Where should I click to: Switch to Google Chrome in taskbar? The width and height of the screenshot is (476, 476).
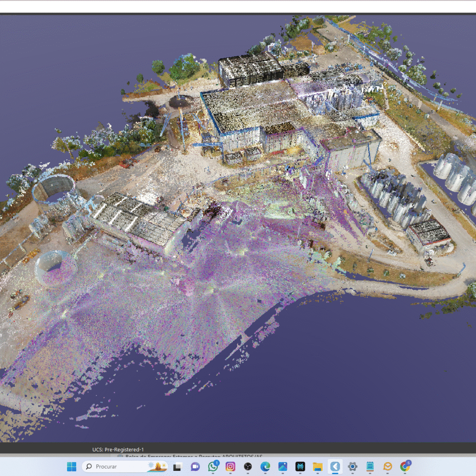coord(405,466)
